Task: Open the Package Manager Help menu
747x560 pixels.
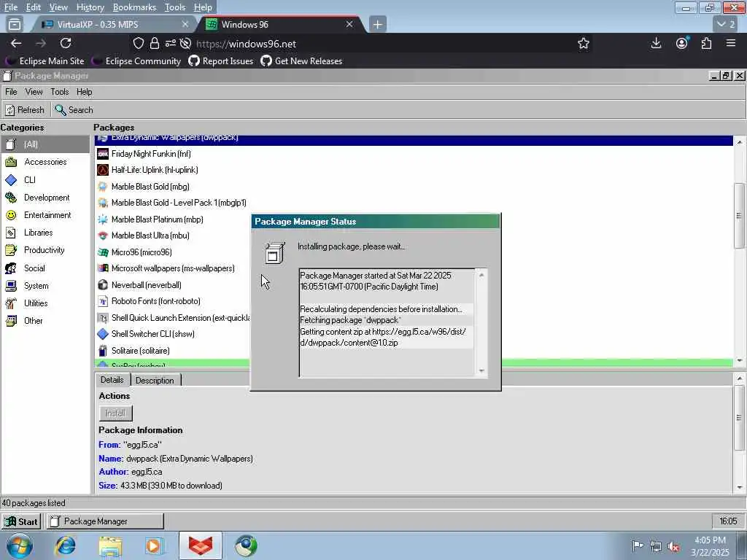Action: pyautogui.click(x=85, y=92)
